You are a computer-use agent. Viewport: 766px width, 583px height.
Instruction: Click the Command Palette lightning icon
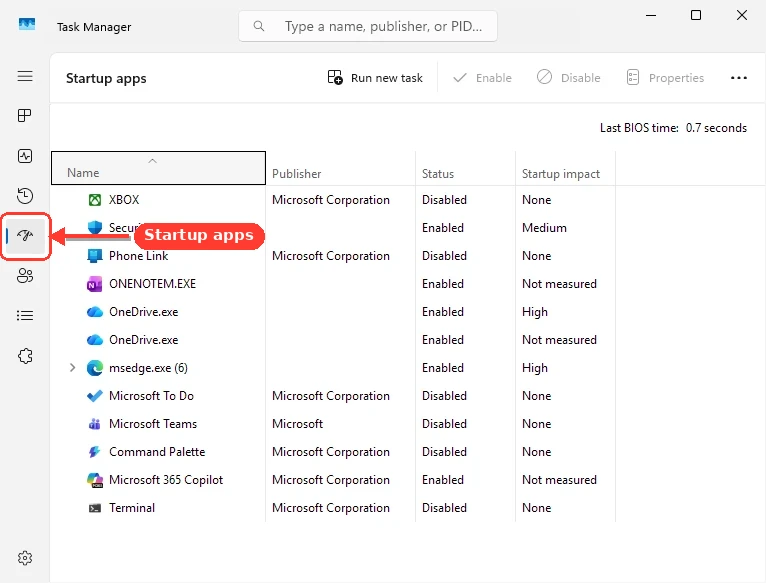[94, 452]
